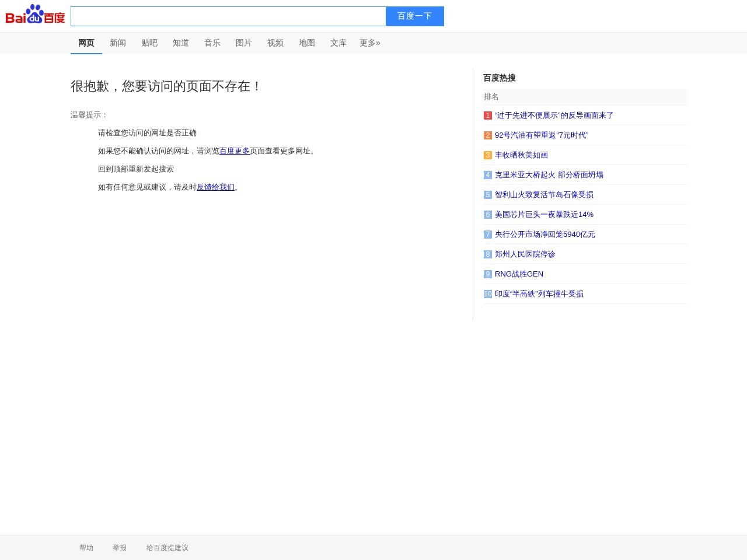Image resolution: width=747 pixels, height=560 pixels.
Task: Open hot search 92号汽油有望重返“7元时代”
Action: (x=542, y=135)
